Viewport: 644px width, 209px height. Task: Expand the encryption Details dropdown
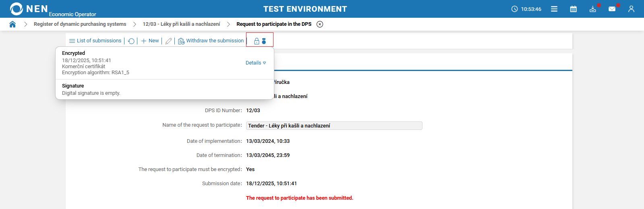tap(256, 63)
